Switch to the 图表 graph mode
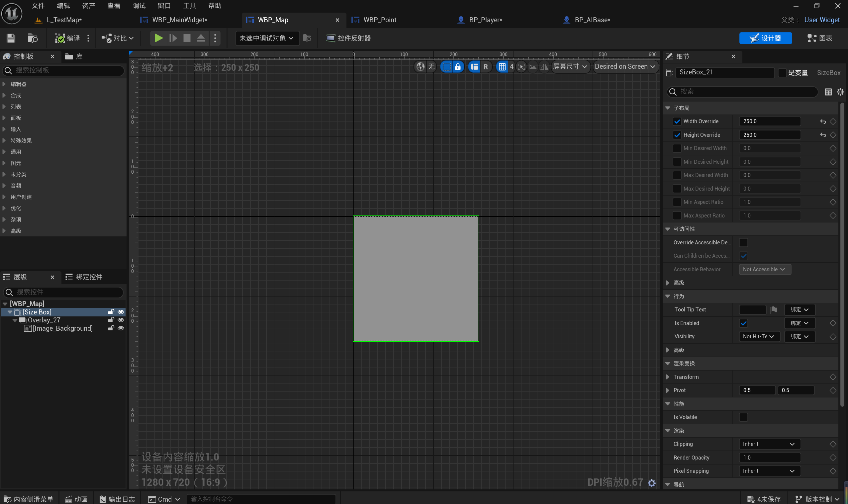 [820, 38]
